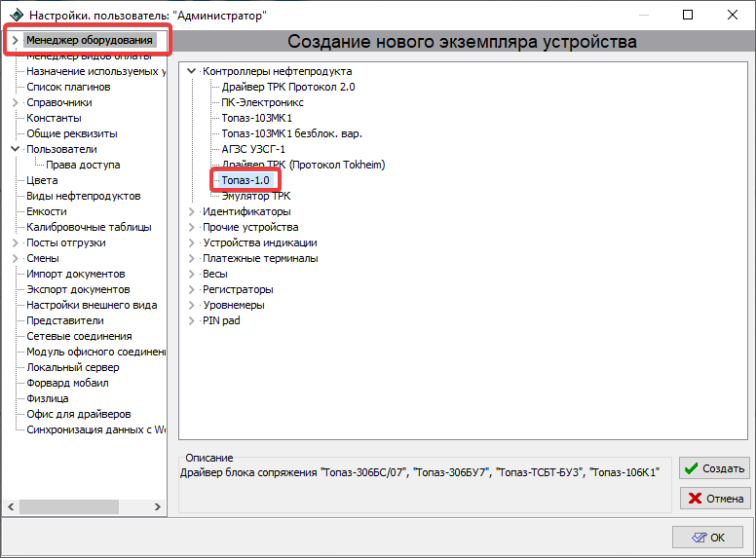Viewport: 756px width, 558px height.
Task: Open Импорт документов settings item
Action: coord(76,274)
